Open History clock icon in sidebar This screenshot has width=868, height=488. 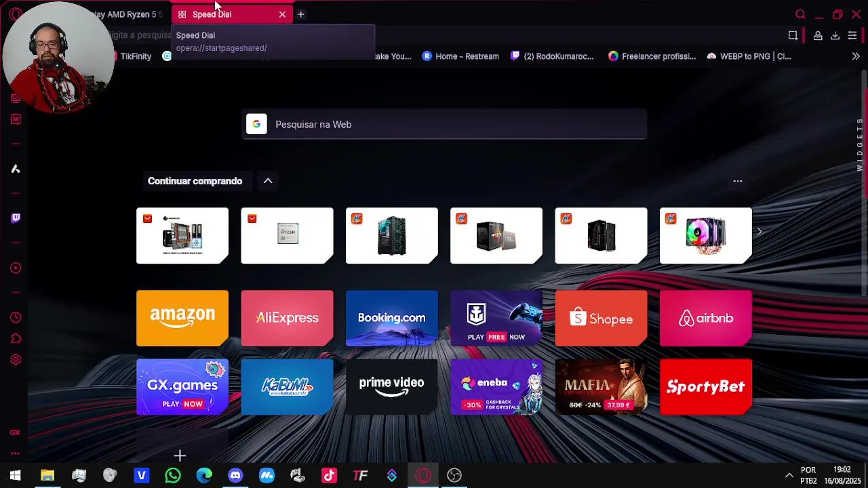pyautogui.click(x=16, y=317)
